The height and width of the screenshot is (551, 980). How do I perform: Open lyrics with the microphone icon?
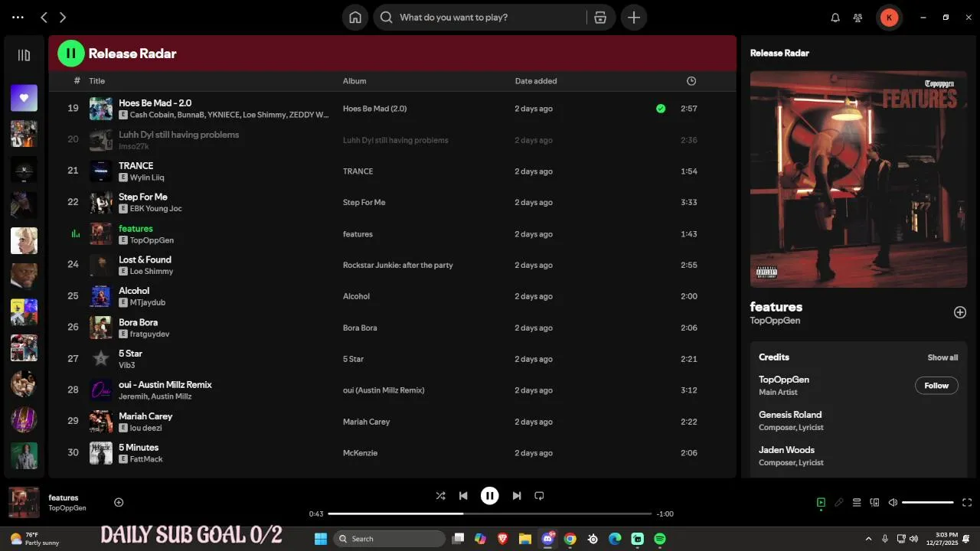point(839,503)
